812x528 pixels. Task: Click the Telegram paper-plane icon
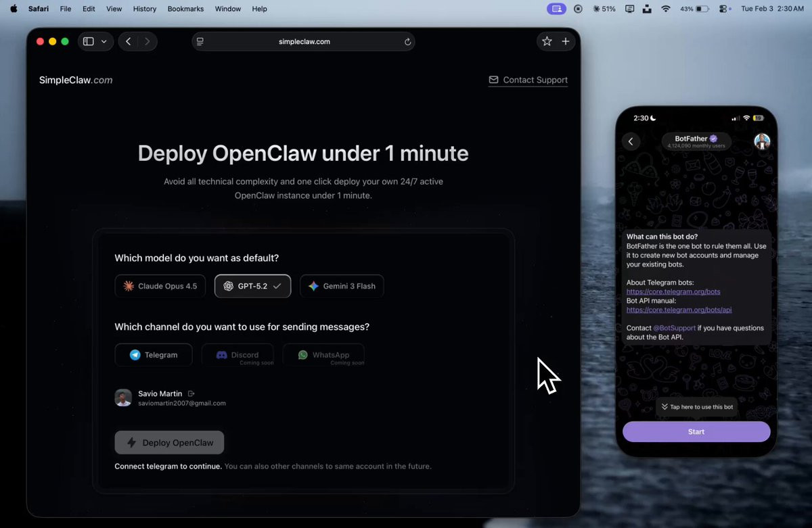(x=135, y=355)
